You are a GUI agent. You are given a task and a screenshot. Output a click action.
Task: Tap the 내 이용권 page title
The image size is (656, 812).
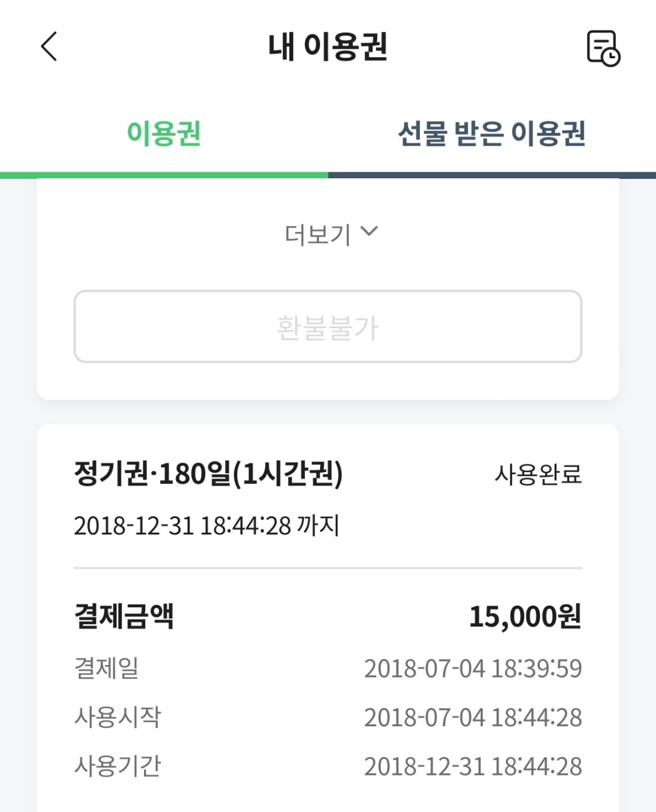click(x=328, y=47)
